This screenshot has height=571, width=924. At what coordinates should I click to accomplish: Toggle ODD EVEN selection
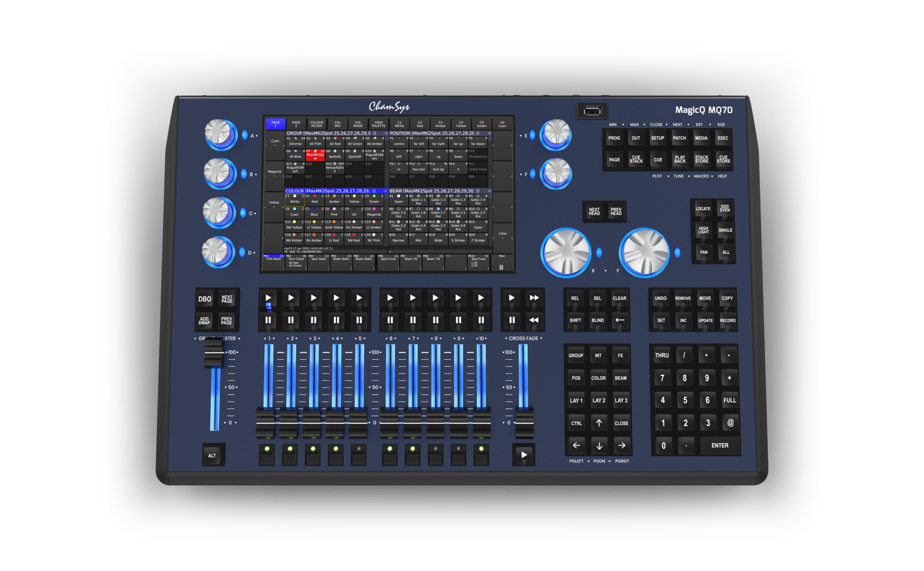tap(725, 208)
